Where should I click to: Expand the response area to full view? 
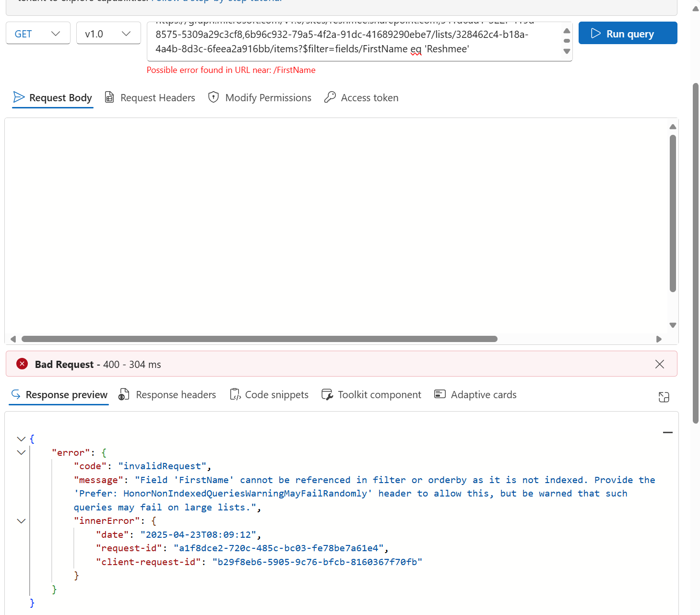(x=664, y=397)
